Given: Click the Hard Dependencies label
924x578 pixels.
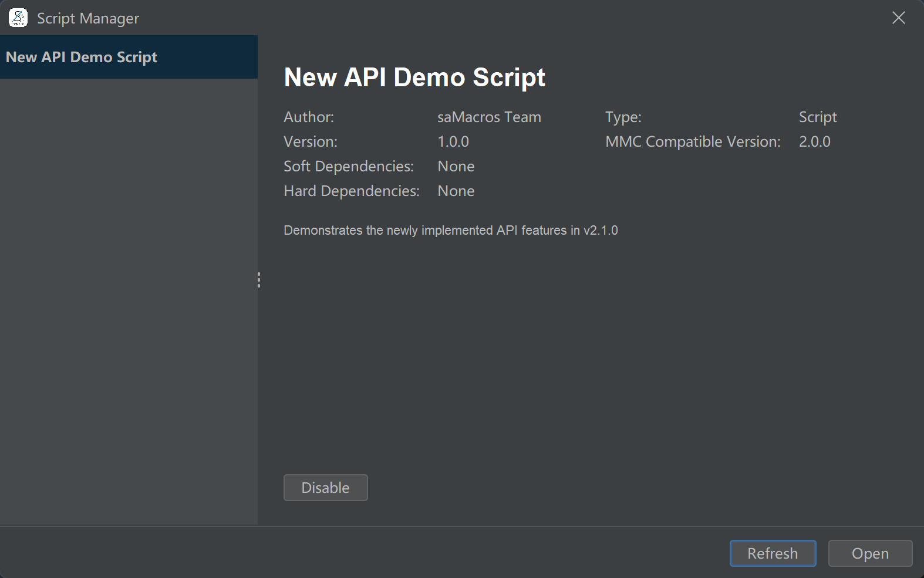Looking at the screenshot, I should click(351, 191).
